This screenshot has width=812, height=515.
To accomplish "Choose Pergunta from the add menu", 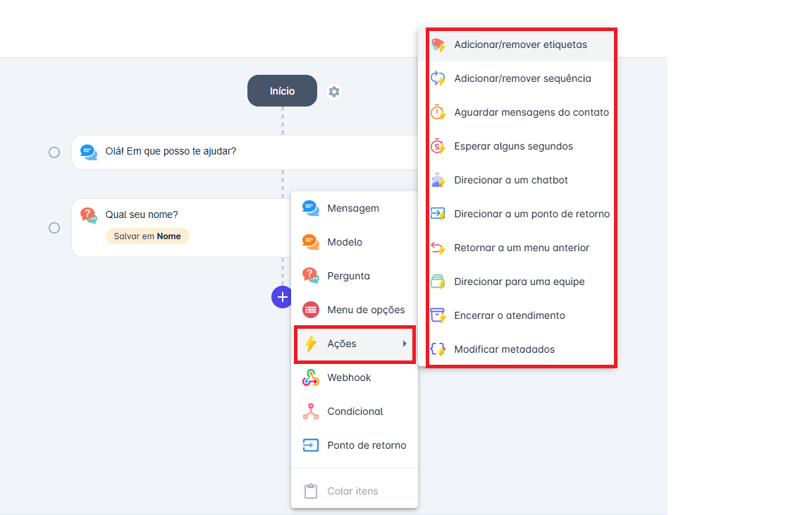I will point(348,276).
